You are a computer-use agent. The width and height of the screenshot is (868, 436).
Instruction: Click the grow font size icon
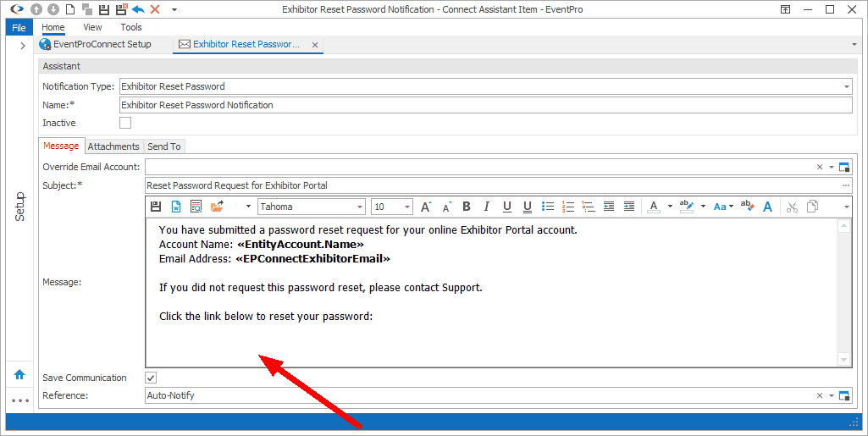click(426, 207)
